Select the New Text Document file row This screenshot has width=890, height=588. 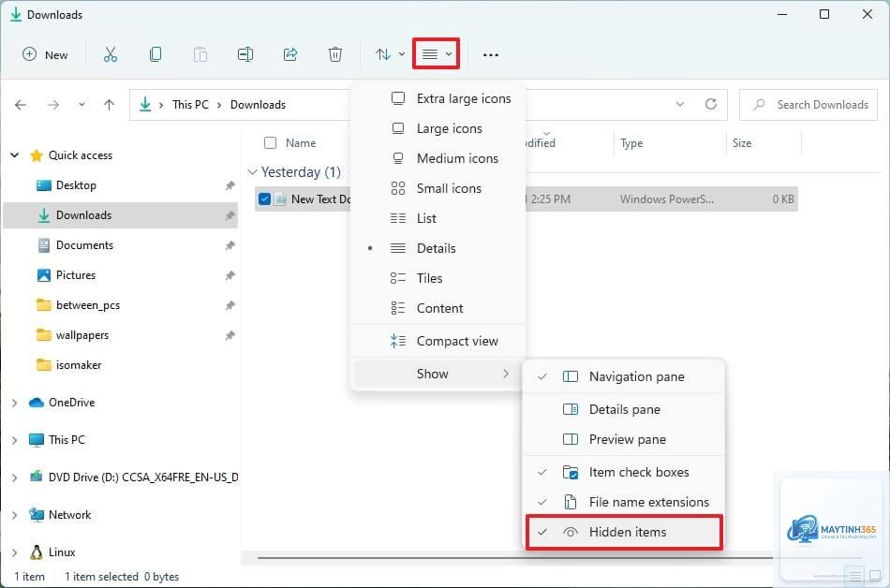click(527, 199)
